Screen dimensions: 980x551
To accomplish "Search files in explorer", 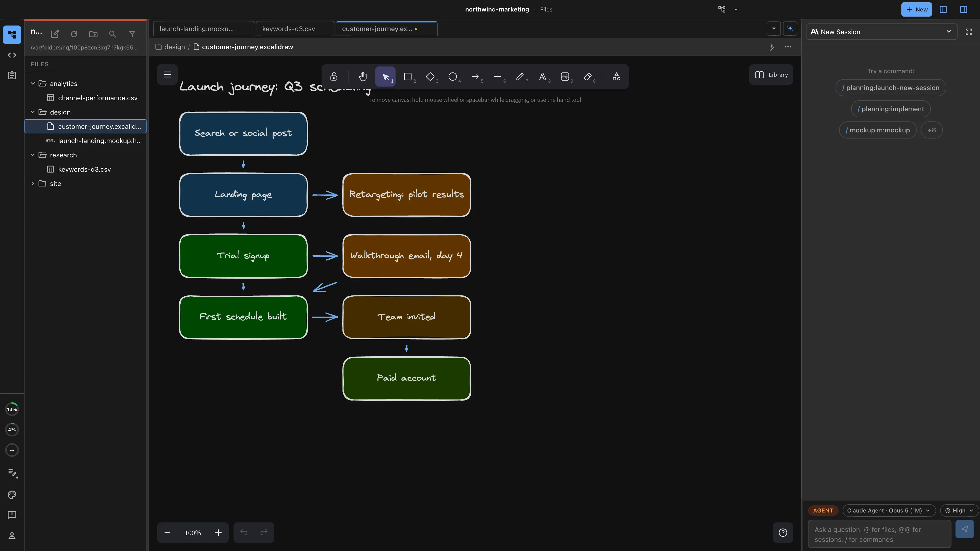I will 113,34.
